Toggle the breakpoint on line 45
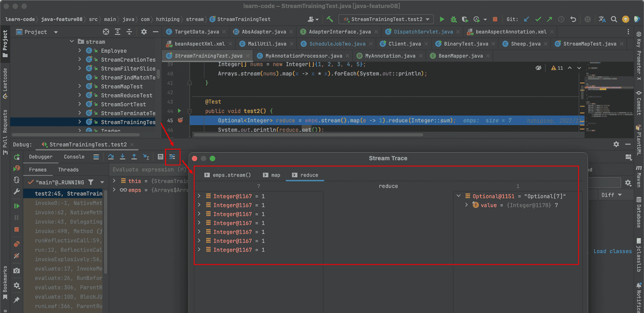 (180, 121)
